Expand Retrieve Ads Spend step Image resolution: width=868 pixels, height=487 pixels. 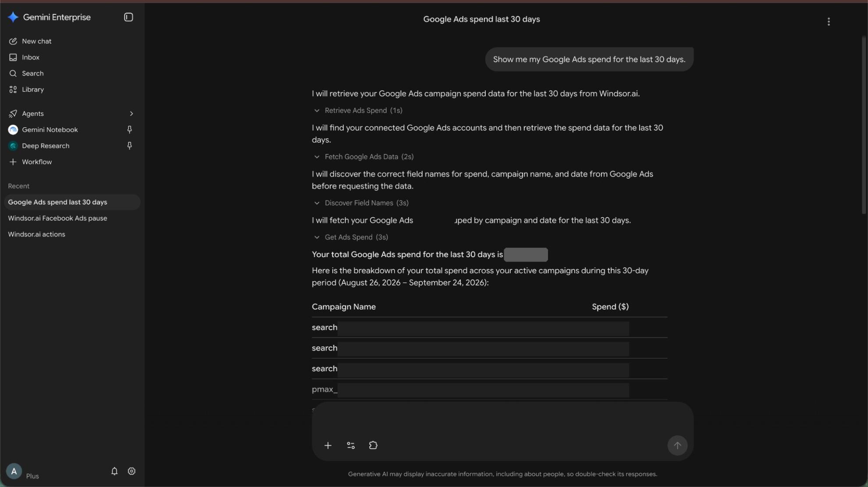358,111
